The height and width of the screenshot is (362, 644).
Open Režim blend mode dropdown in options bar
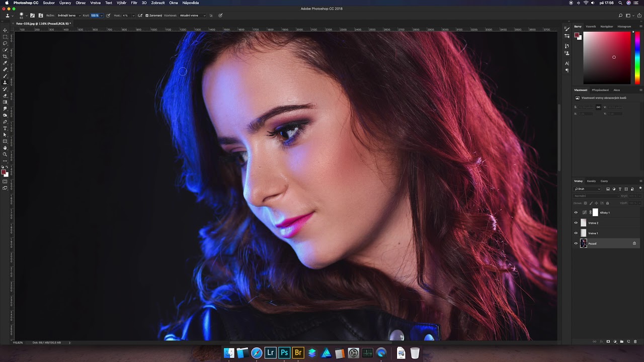point(69,16)
